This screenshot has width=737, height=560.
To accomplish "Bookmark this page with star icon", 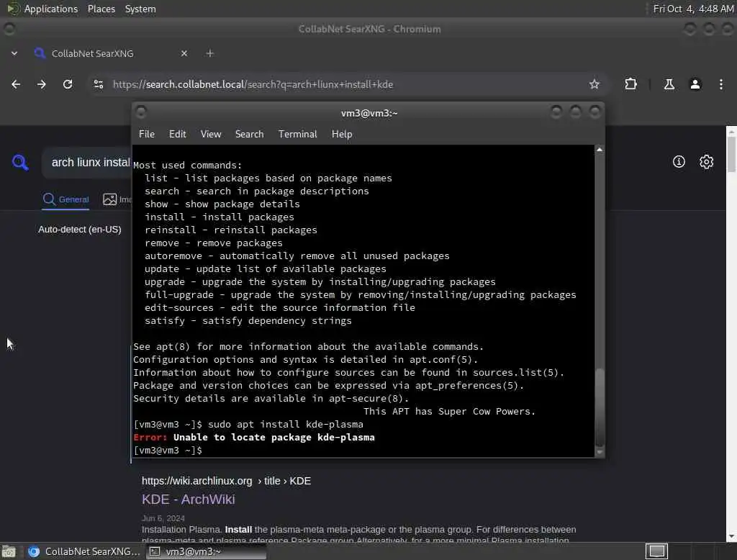I will coord(594,84).
